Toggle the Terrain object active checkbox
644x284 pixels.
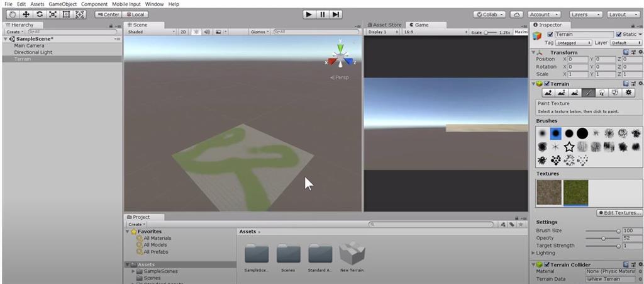550,35
